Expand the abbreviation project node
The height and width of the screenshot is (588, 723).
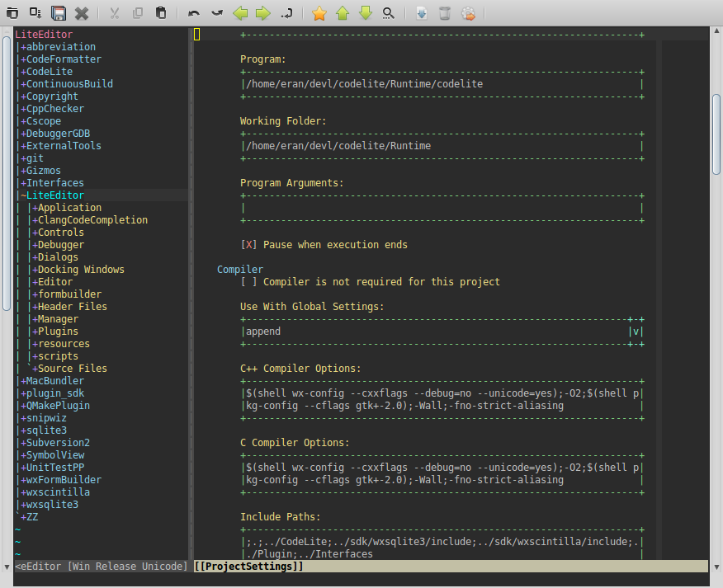click(x=23, y=47)
